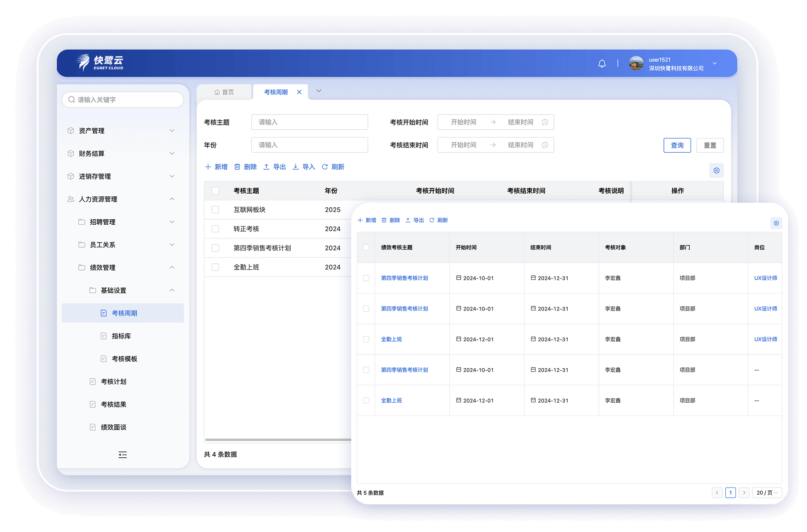Click 新增 in the overlay panel toolbar
807x532 pixels.
[367, 220]
